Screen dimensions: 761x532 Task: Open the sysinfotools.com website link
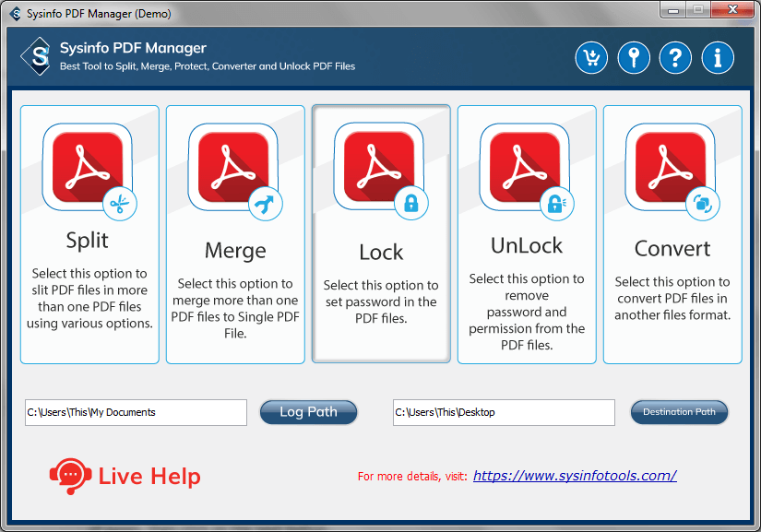[x=575, y=476]
